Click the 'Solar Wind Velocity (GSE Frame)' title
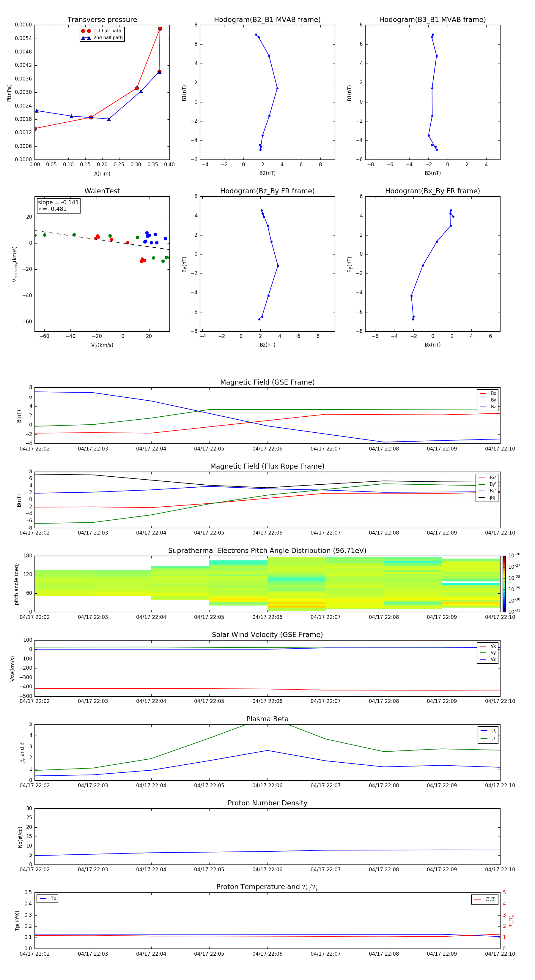This screenshot has height=980, width=535. (x=267, y=635)
